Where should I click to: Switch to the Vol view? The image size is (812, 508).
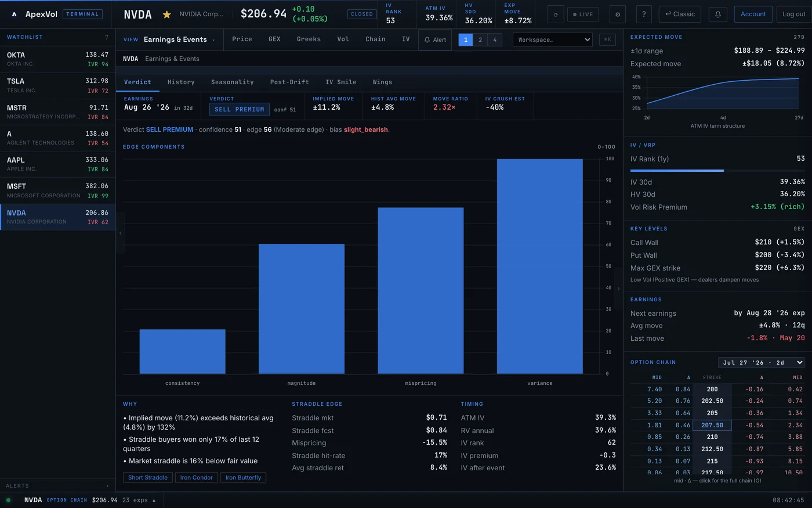coord(343,39)
